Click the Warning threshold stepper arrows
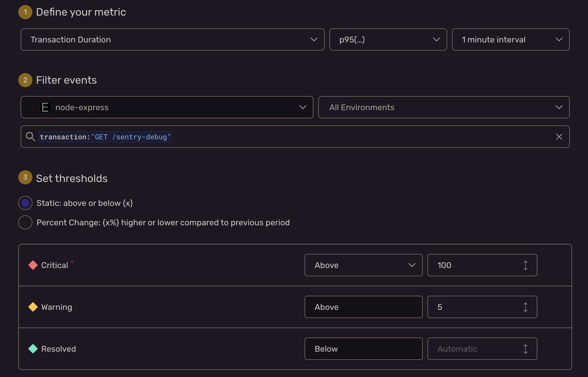Viewport: 588px width, 377px height. [525, 307]
